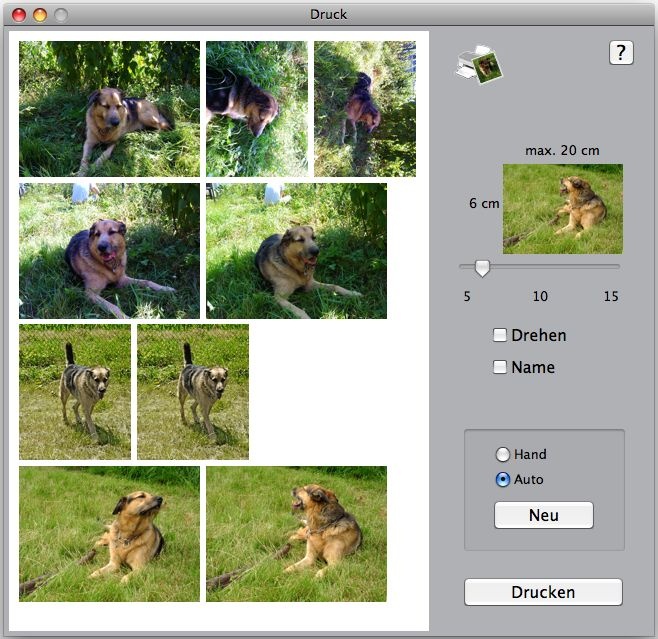This screenshot has height=639, width=658.
Task: Select third-row right standing dog photo
Action: click(x=193, y=391)
